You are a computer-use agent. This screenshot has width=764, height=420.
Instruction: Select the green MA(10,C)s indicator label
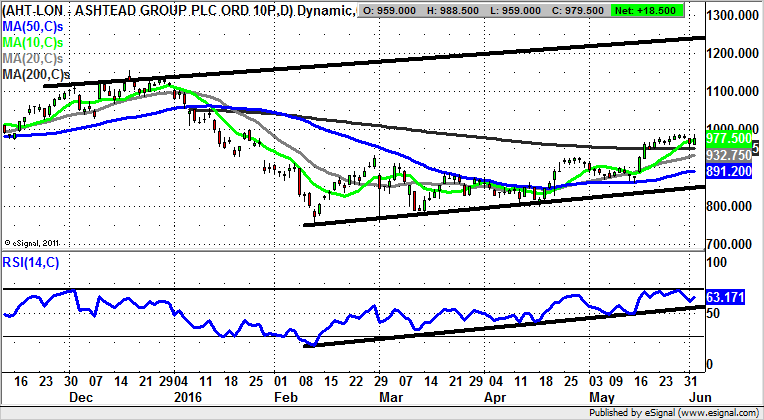pos(32,41)
